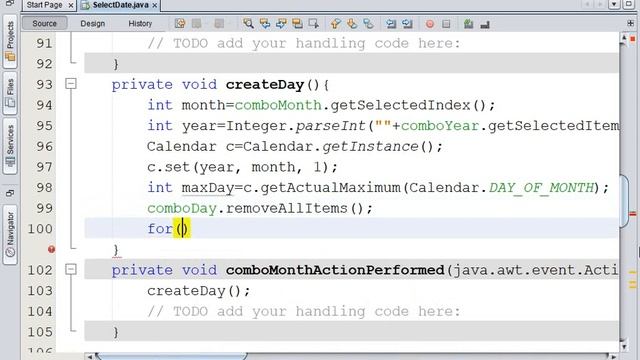Image resolution: width=640 pixels, height=360 pixels.
Task: Place cursor inside for() parentheses
Action: point(182,229)
